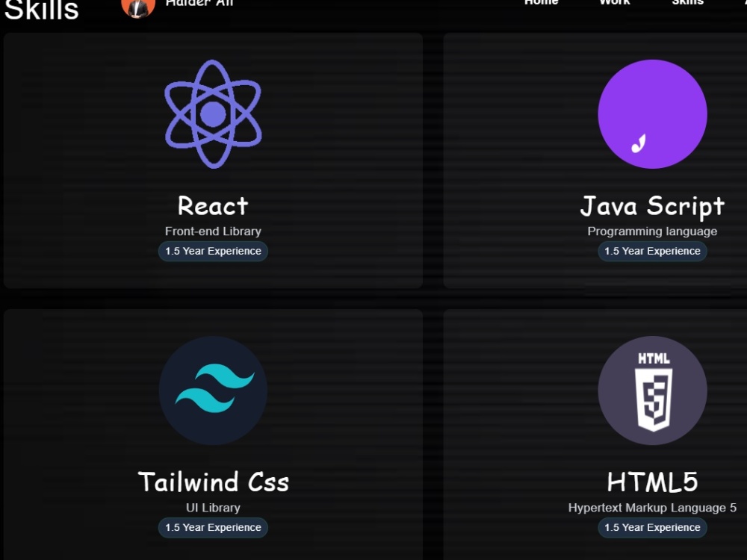Open the Skills navigation link
Image resolution: width=747 pixels, height=560 pixels.
point(687,4)
